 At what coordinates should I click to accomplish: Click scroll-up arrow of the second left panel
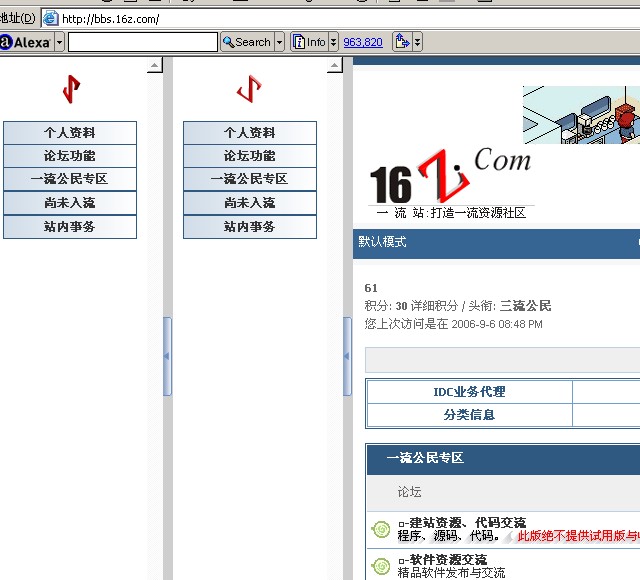pyautogui.click(x=335, y=65)
